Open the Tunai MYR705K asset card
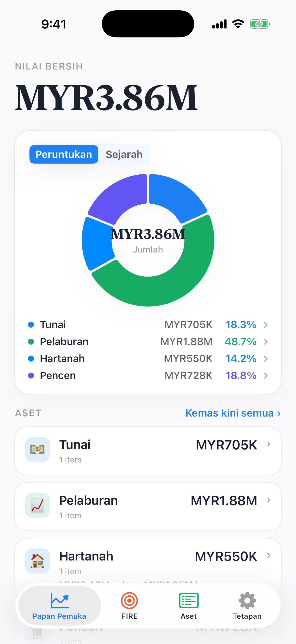The height and width of the screenshot is (644, 296). (148, 451)
